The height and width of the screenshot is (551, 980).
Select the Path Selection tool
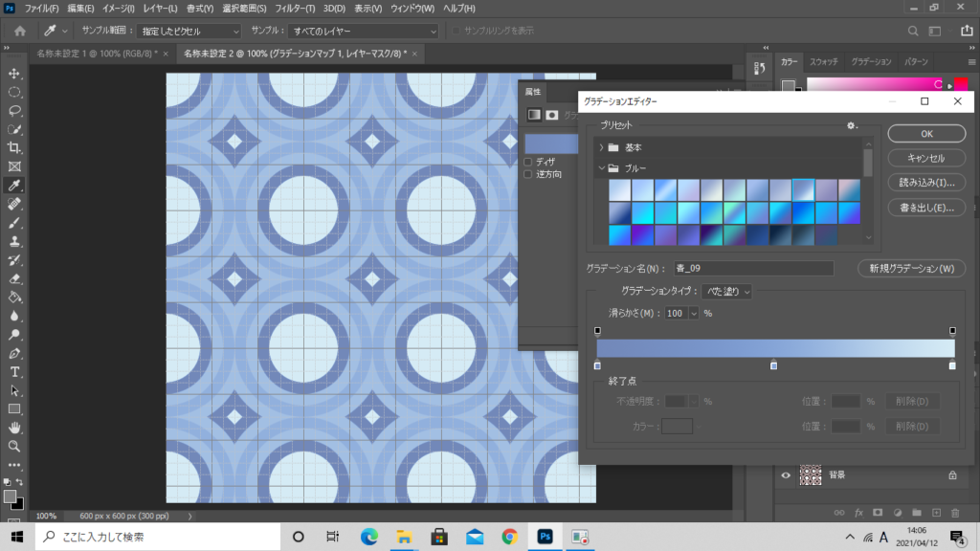(14, 391)
